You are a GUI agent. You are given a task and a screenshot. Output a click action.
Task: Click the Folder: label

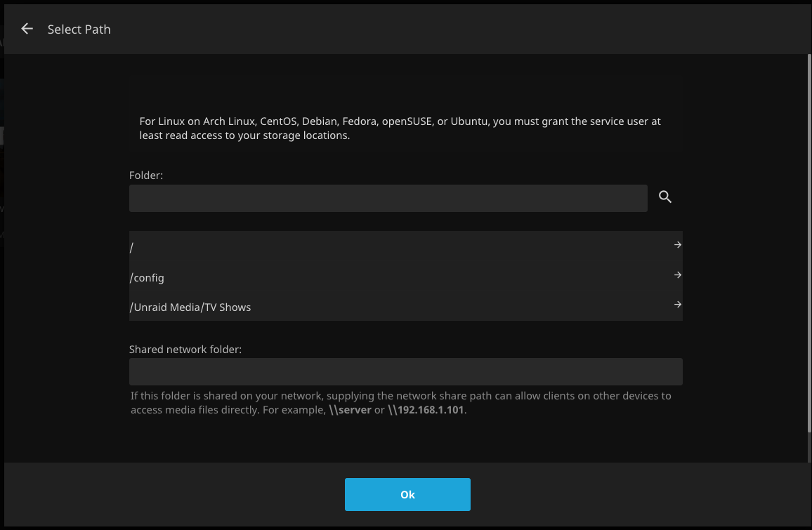coord(146,175)
